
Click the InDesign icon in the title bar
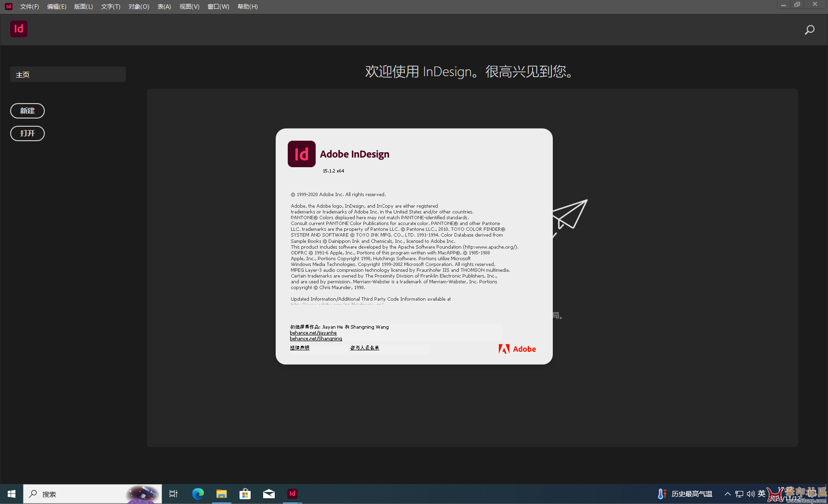click(x=8, y=6)
